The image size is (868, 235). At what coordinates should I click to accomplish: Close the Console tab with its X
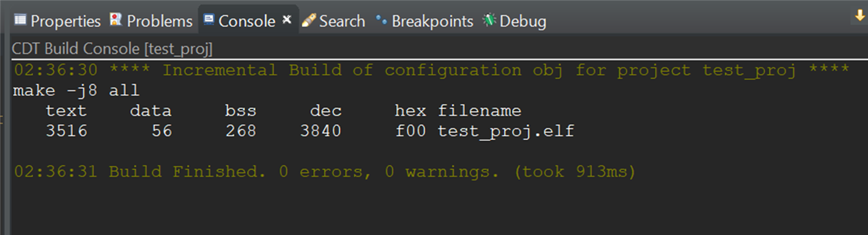coord(286,20)
